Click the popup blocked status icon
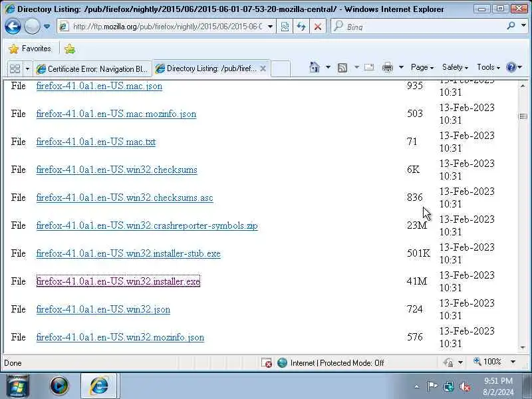 click(267, 362)
